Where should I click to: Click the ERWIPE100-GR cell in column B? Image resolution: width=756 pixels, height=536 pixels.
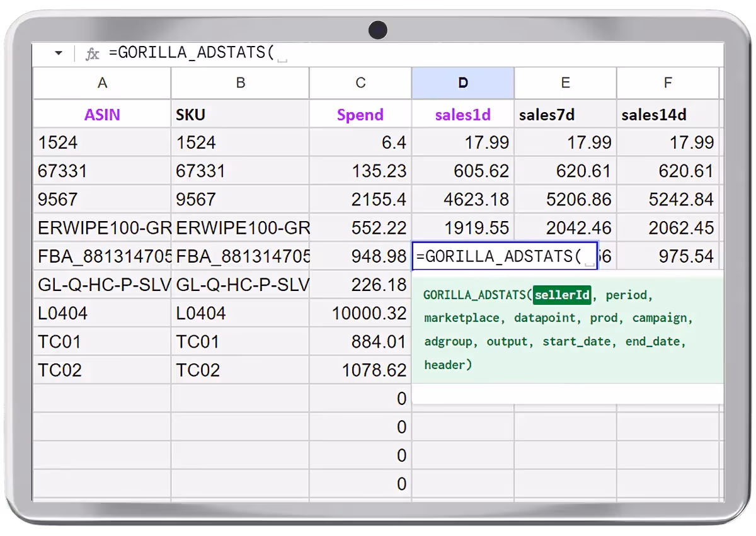pyautogui.click(x=239, y=227)
